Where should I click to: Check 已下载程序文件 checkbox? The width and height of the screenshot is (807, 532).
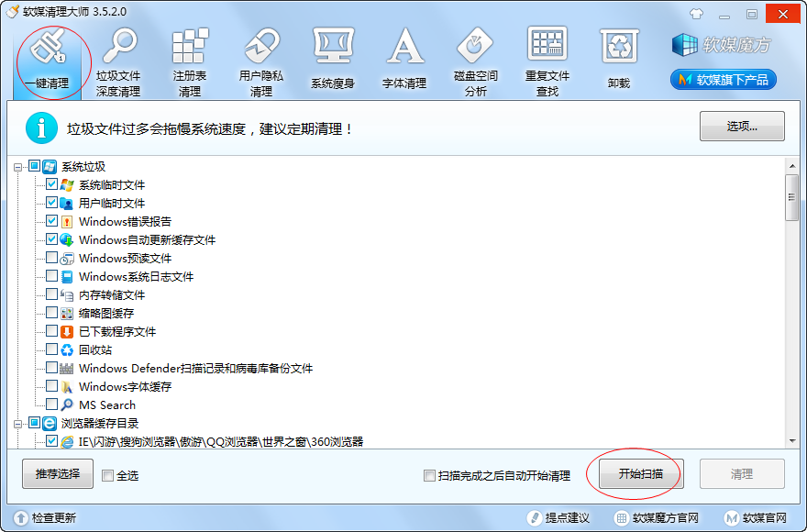(51, 330)
